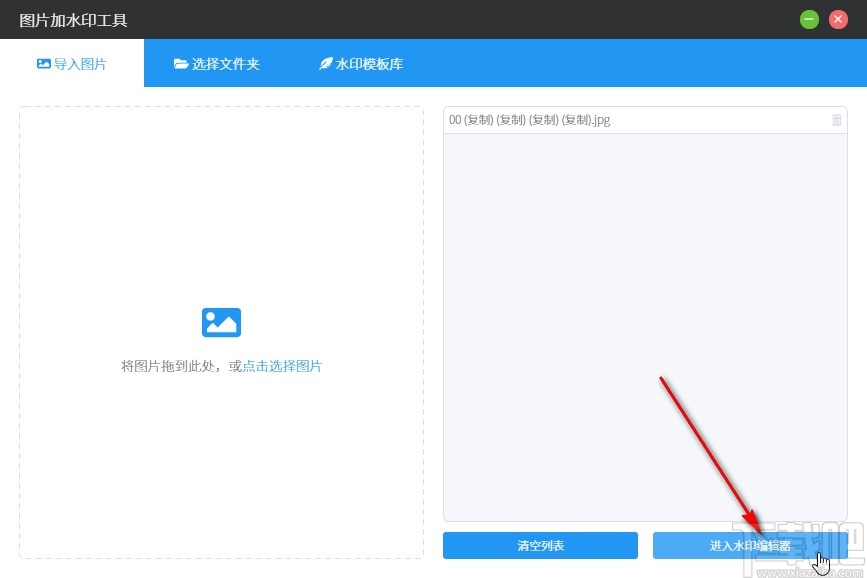Click the green minimize circle in the title bar
The width and height of the screenshot is (867, 578).
[x=809, y=19]
